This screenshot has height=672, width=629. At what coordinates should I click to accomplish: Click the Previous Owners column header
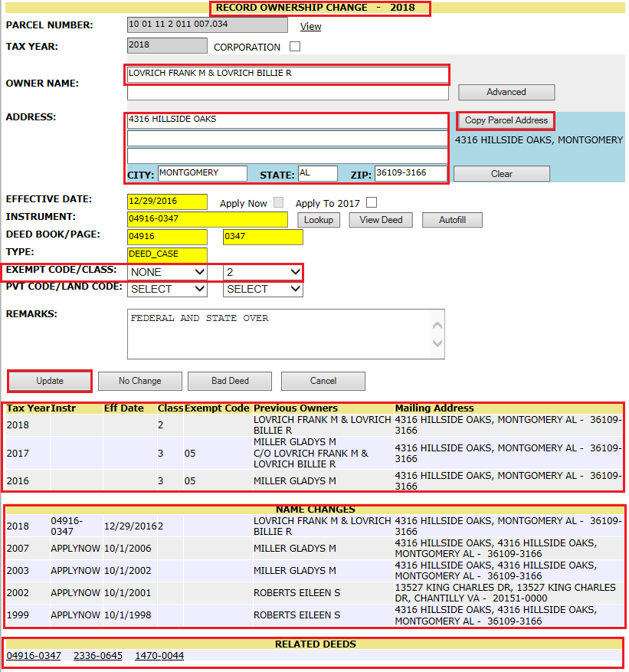[x=296, y=408]
